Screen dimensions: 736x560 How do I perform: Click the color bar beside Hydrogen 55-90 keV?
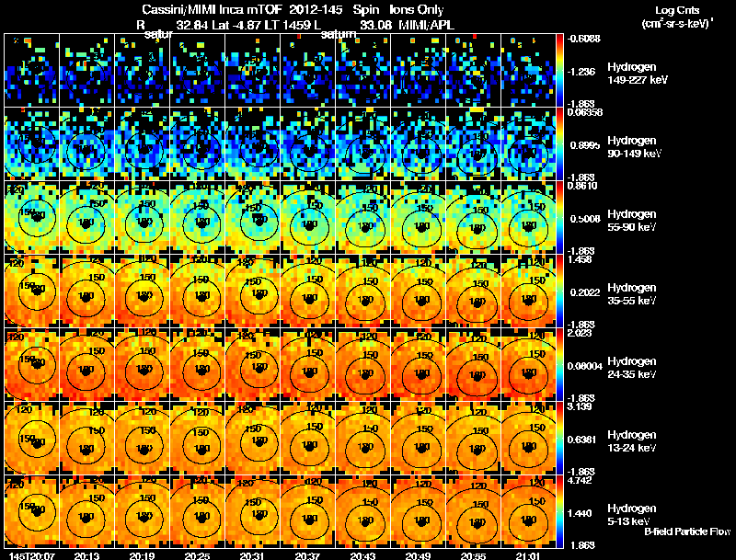coord(559,218)
